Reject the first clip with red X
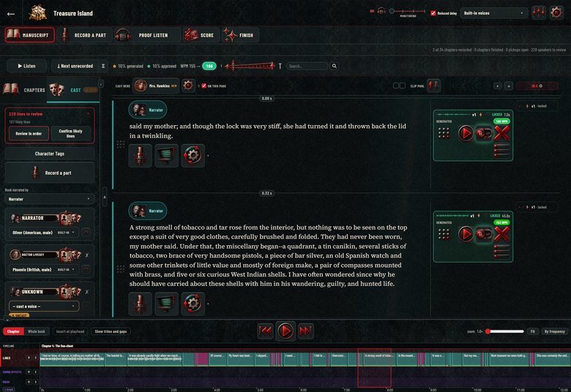This screenshot has width=571, height=392. click(501, 133)
